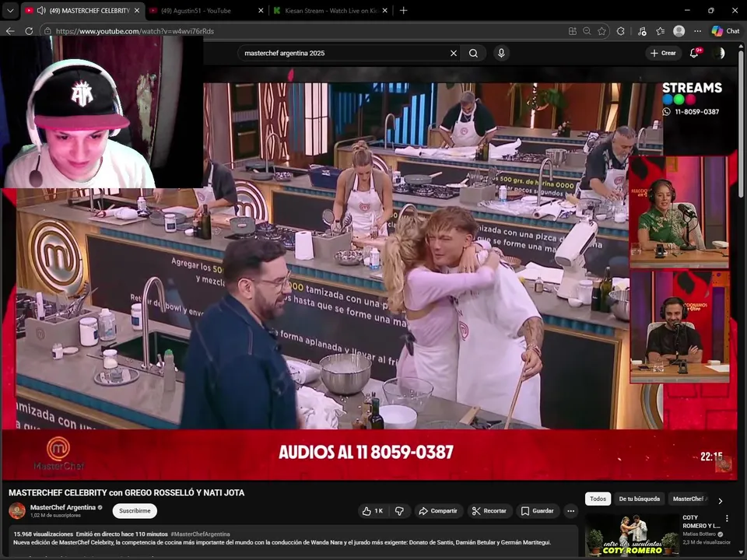Screen dimensions: 747x560
Task: Open the Copilot Chat sidebar
Action: coord(725,31)
